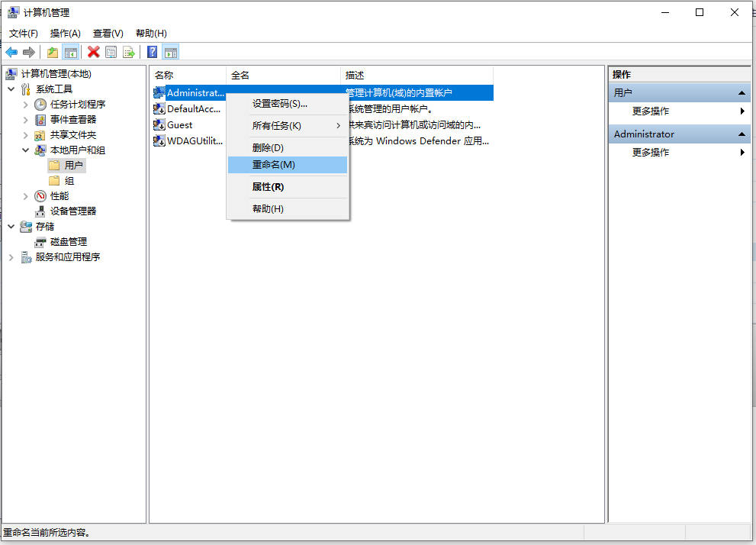Image resolution: width=756 pixels, height=545 pixels.
Task: Click 更多操作 under 用户 section
Action: (x=651, y=111)
